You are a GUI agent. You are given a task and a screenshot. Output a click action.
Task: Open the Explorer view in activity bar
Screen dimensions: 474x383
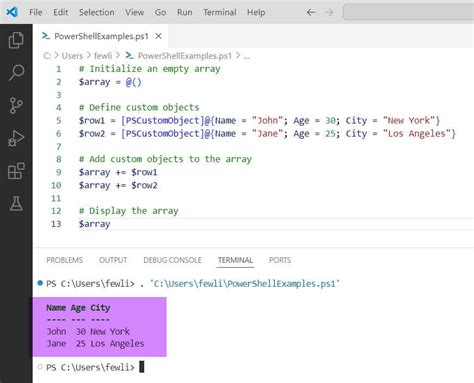tap(16, 40)
